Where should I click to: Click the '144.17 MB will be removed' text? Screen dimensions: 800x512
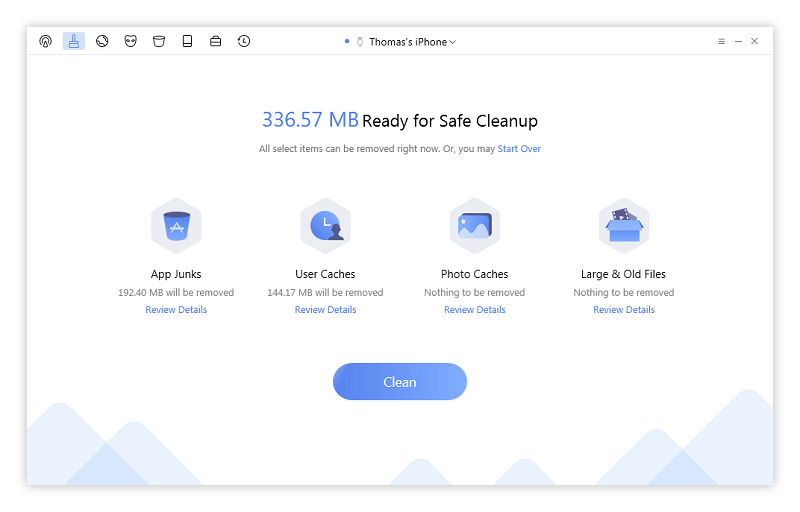326,293
